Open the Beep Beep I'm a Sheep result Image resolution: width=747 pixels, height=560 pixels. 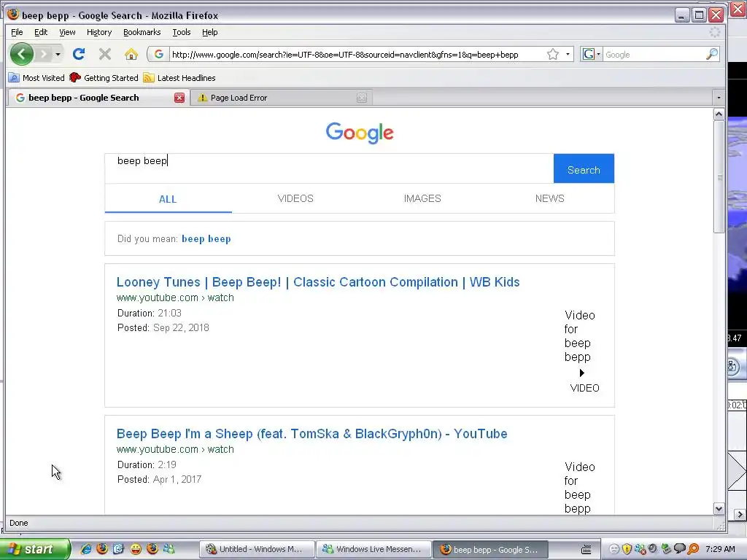click(312, 434)
